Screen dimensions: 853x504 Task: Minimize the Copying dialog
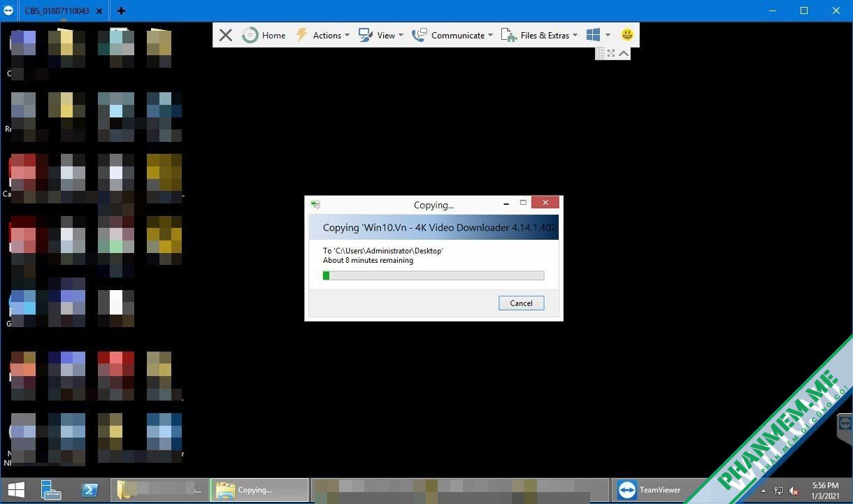[507, 203]
